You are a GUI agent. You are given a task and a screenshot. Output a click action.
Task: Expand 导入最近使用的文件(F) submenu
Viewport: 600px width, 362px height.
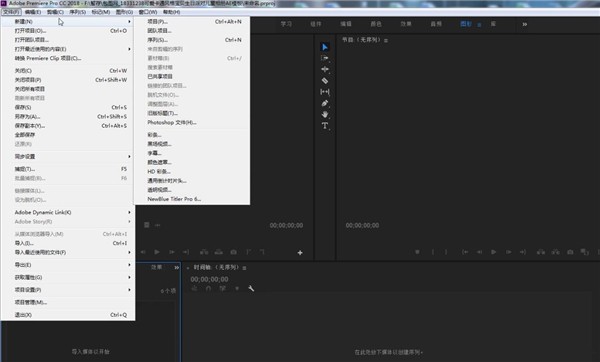coord(68,253)
